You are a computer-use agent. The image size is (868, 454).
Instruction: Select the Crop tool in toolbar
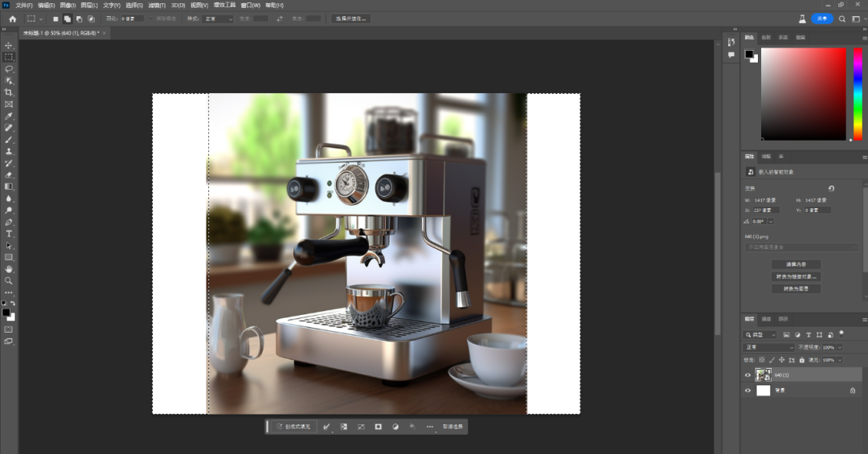pyautogui.click(x=9, y=92)
